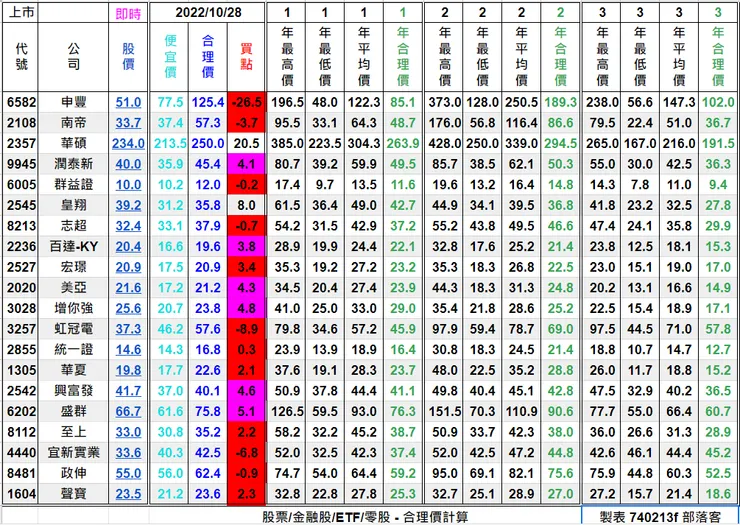
Task: Open stock price link 51.0 for 申豐
Action: click(128, 102)
